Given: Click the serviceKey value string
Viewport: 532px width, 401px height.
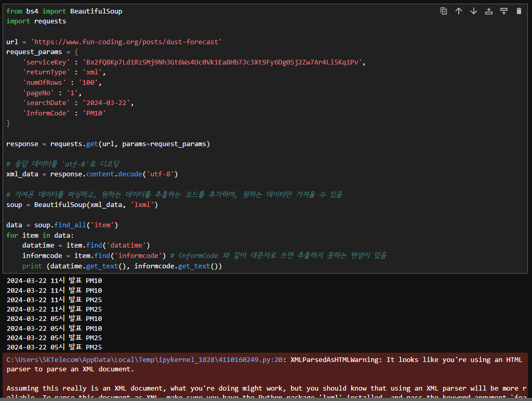Looking at the screenshot, I should click(222, 62).
